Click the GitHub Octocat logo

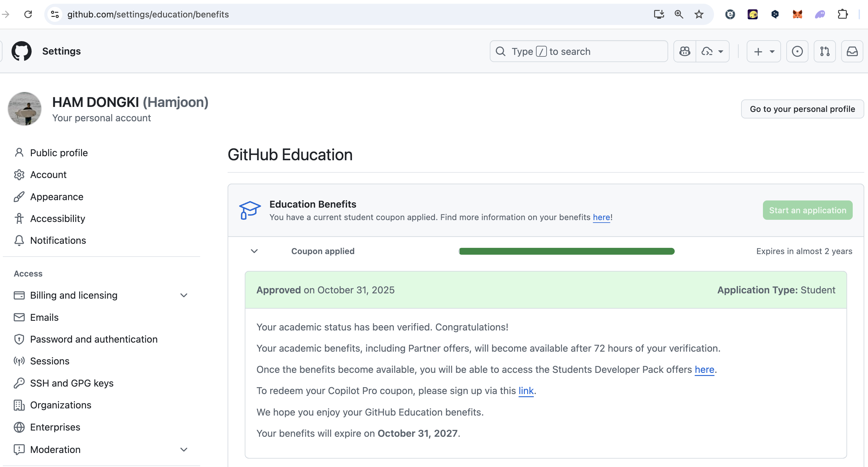pos(21,51)
